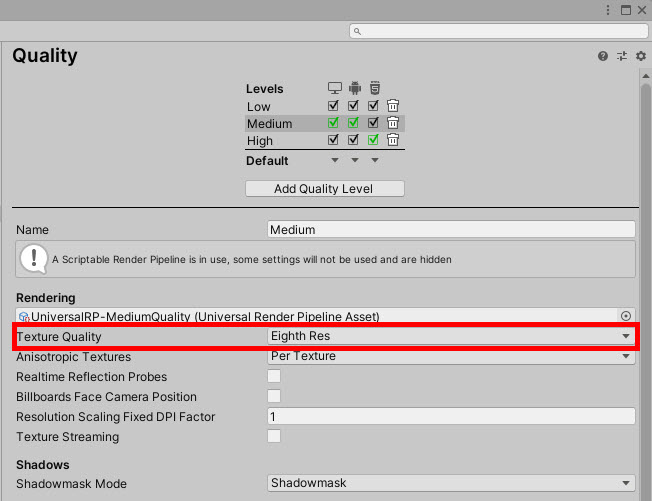Screen dimensions: 652x501
Task: Enable Texture Streaming checkbox
Action: 274,436
